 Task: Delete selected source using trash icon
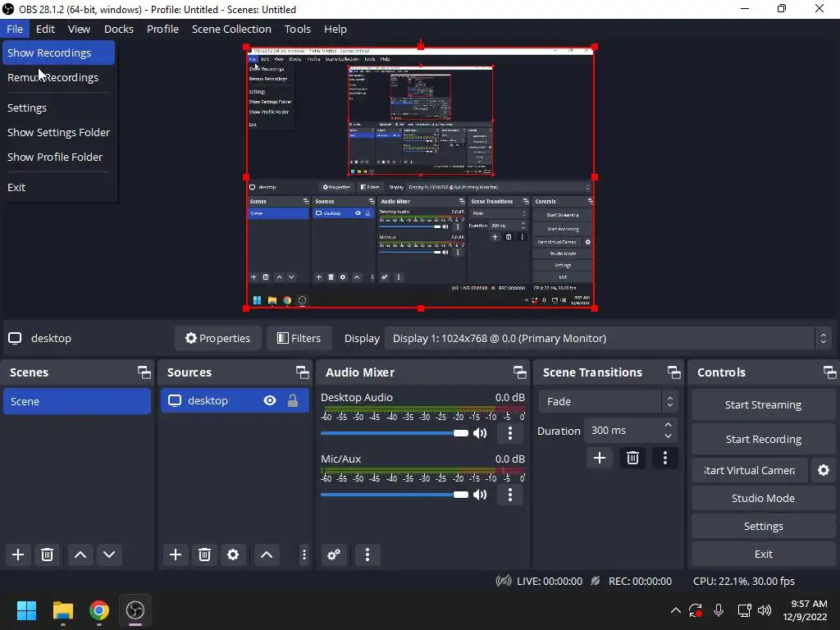[204, 555]
